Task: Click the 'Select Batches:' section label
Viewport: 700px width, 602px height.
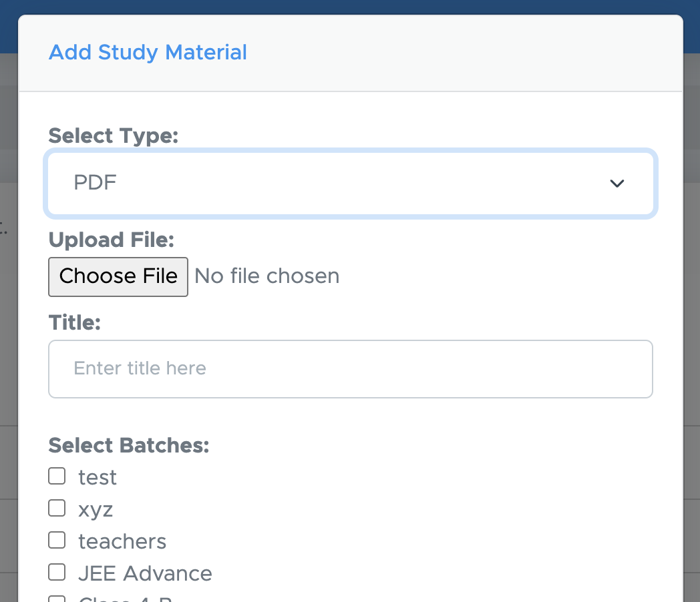Action: coord(129,445)
